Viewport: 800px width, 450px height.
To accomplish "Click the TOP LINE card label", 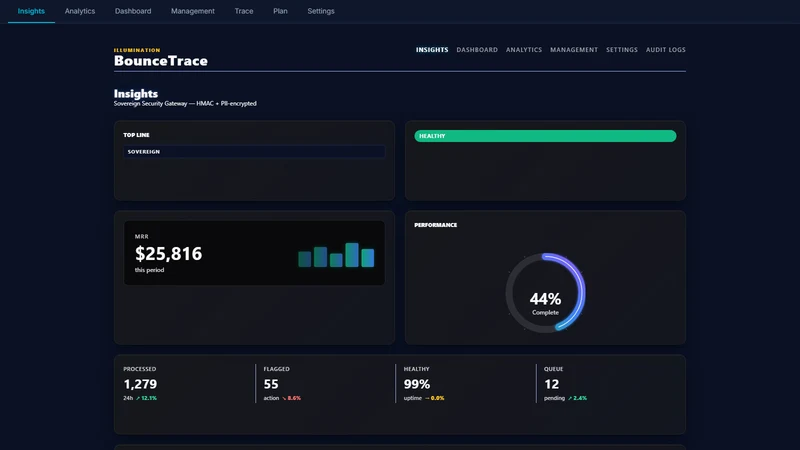I will pos(136,135).
